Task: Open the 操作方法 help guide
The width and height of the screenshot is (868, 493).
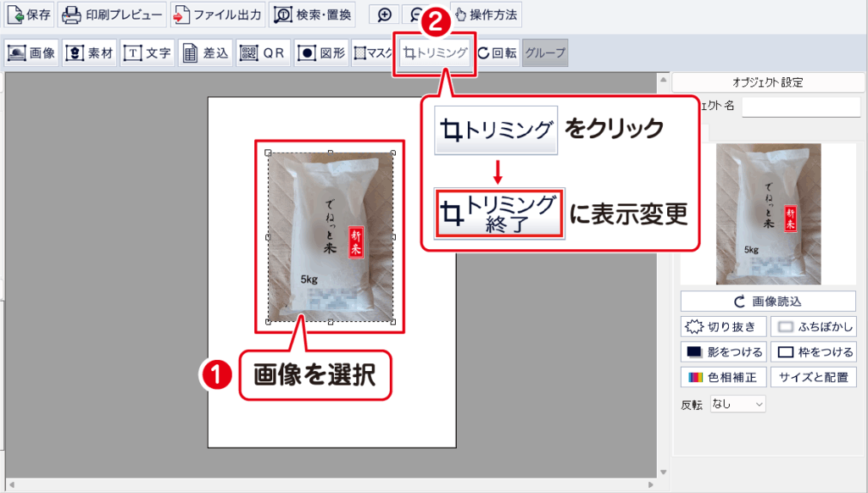Action: 485,15
